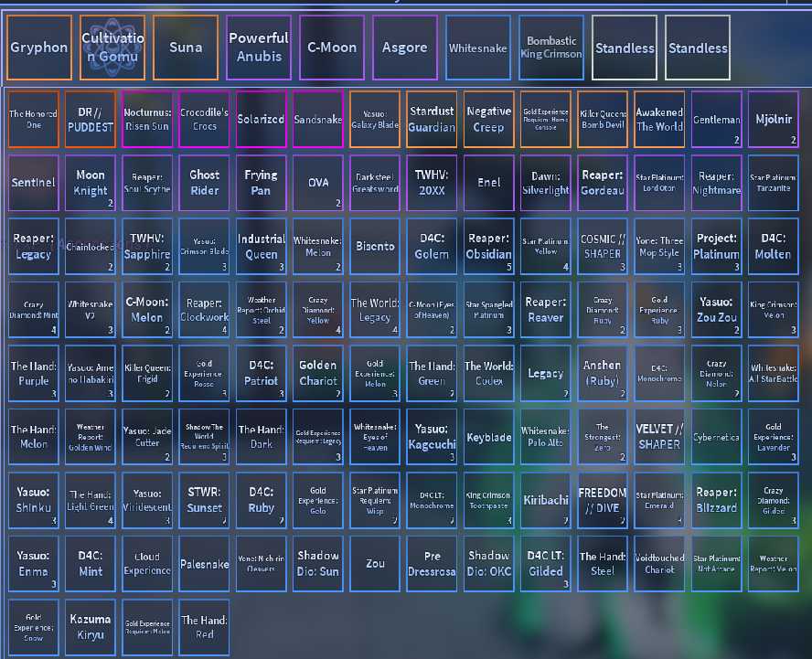Image resolution: width=812 pixels, height=659 pixels.
Task: Select The Honored One item
Action: (x=34, y=119)
